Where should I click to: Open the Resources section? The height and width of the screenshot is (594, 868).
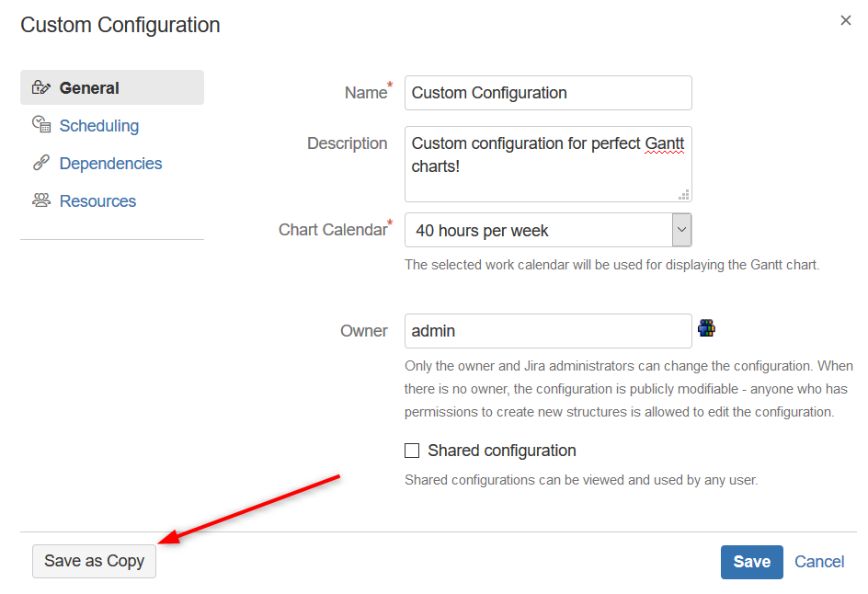97,200
